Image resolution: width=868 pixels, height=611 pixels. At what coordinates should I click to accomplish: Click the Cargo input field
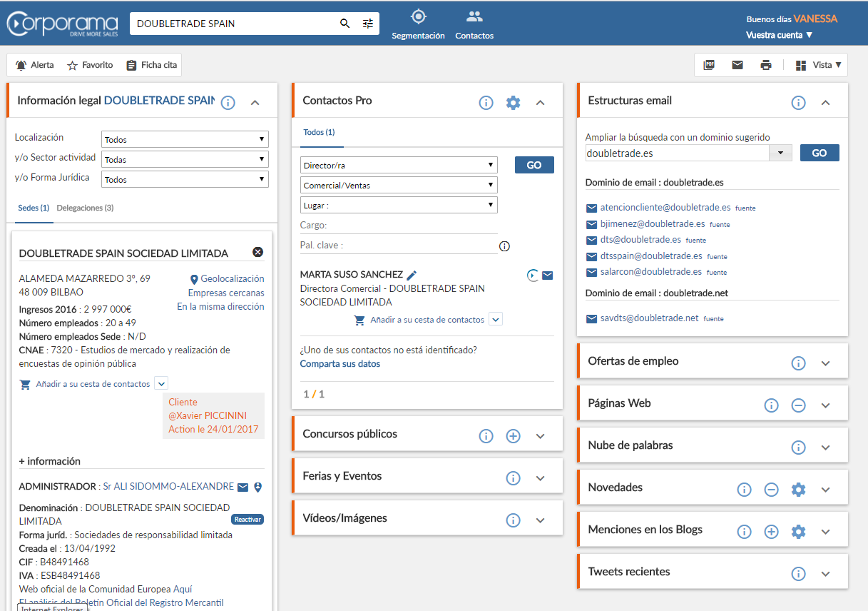pos(399,225)
